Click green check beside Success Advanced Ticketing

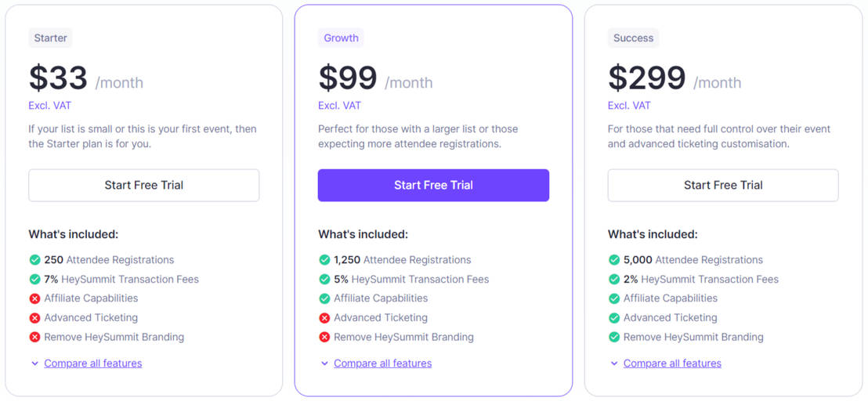[x=614, y=318]
